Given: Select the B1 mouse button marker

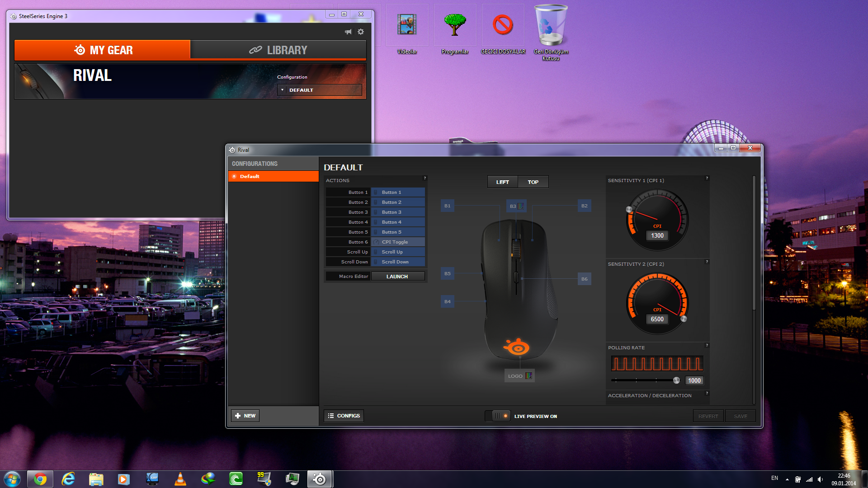Looking at the screenshot, I should (447, 206).
